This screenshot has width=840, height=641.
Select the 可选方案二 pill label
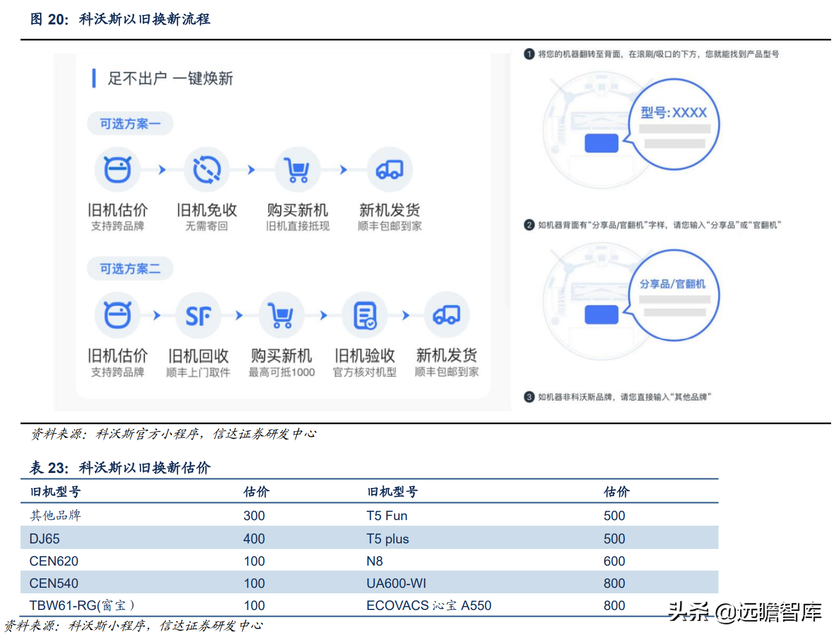[130, 269]
